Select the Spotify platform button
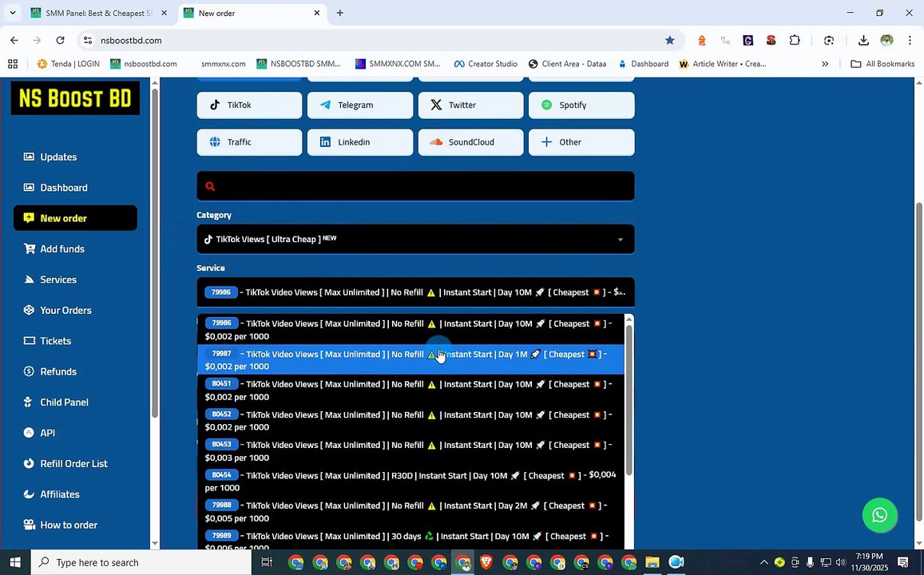Viewport: 924px width, 575px height. click(x=581, y=105)
